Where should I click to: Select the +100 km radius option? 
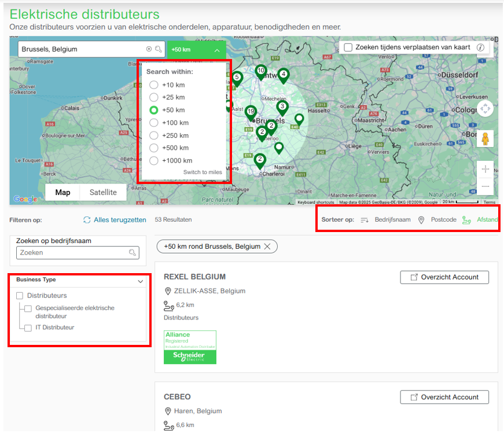[x=154, y=123]
